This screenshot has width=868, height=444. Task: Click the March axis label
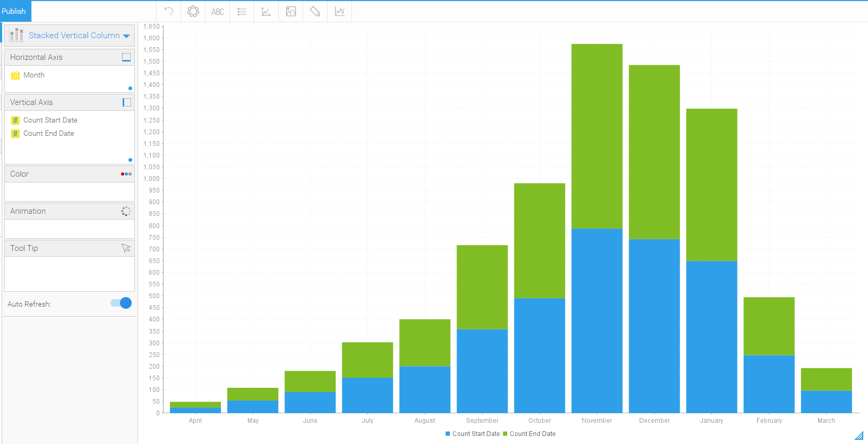pos(826,421)
